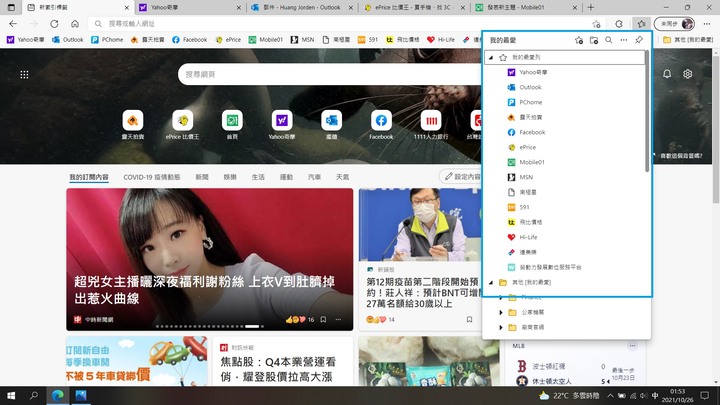Collapse the 我的最愛列 favorites bar folder
720x405 pixels.
(491, 57)
